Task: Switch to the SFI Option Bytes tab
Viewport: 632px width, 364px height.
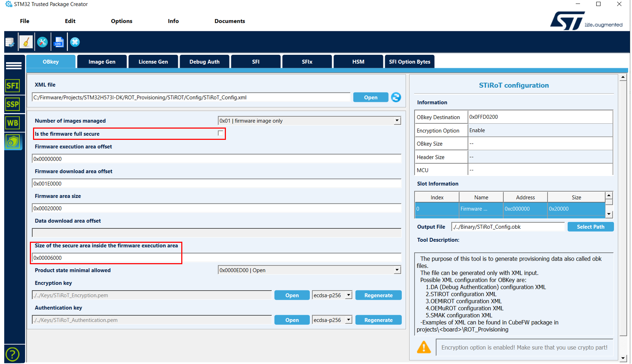Action: pos(410,61)
